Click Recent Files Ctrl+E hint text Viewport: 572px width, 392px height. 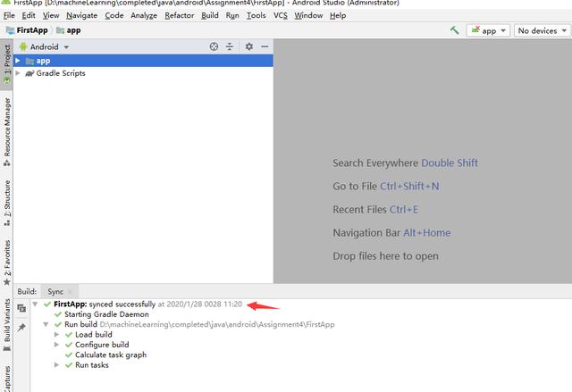[375, 210]
